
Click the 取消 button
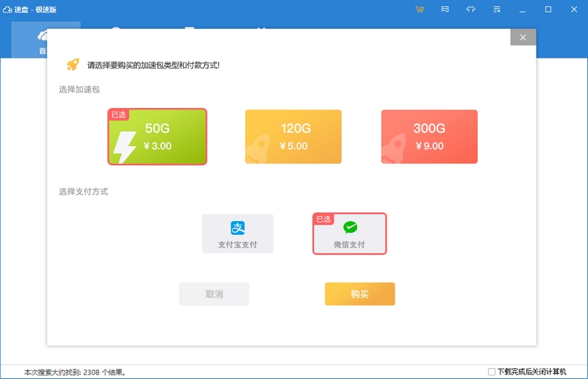pos(214,294)
